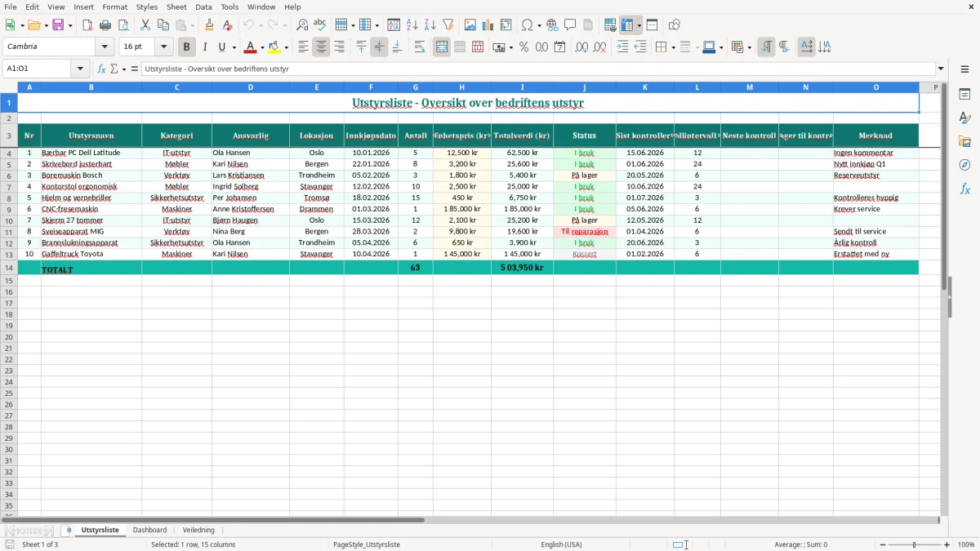Click the Export as PDF icon
This screenshot has height=551, width=980.
pyautogui.click(x=87, y=25)
